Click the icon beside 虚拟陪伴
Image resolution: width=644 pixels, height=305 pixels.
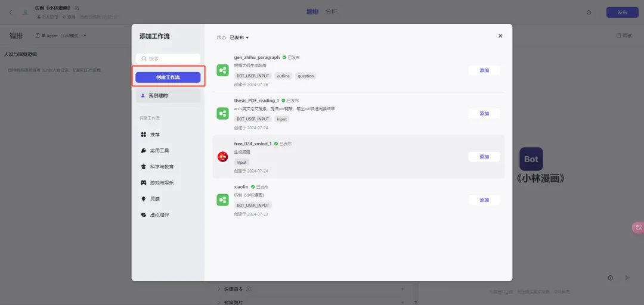pos(143,214)
